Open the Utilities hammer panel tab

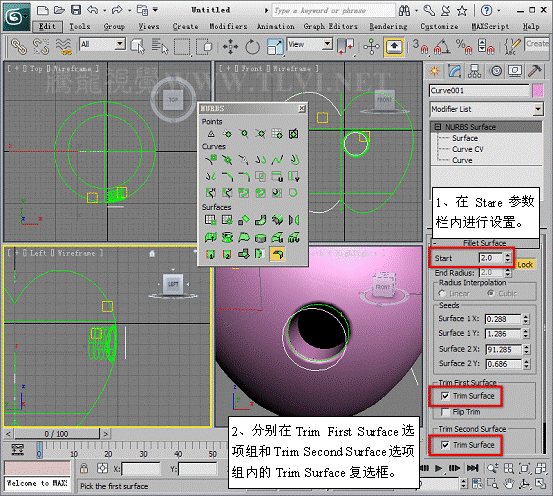point(535,71)
